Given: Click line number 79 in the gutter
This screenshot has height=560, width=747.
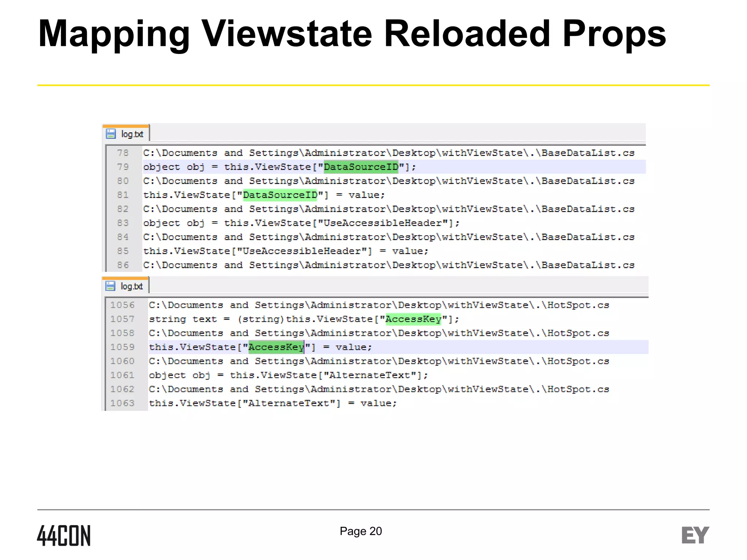Looking at the screenshot, I should [123, 167].
